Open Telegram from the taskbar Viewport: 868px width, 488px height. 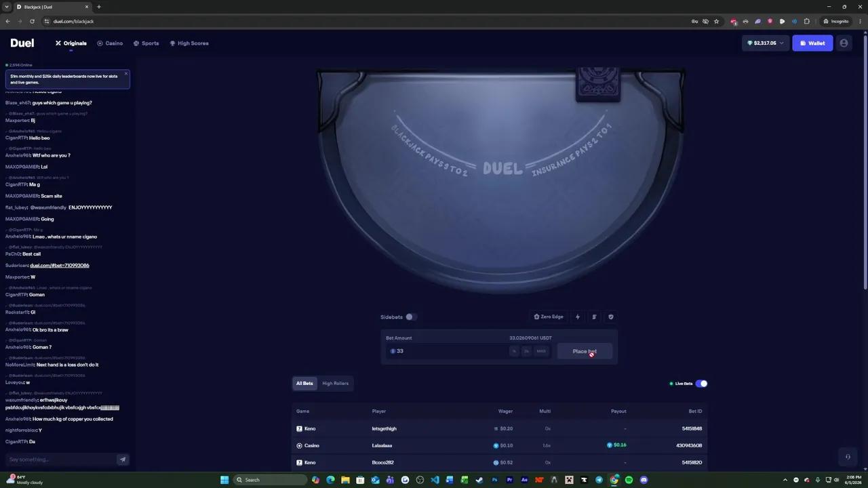click(599, 480)
